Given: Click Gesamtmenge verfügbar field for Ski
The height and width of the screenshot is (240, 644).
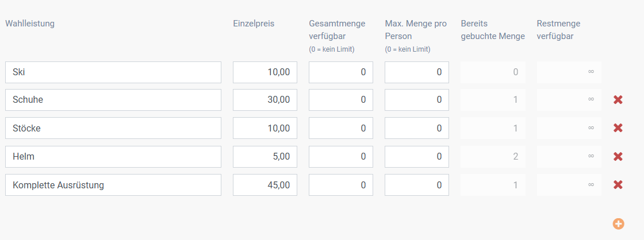Looking at the screenshot, I should point(341,72).
